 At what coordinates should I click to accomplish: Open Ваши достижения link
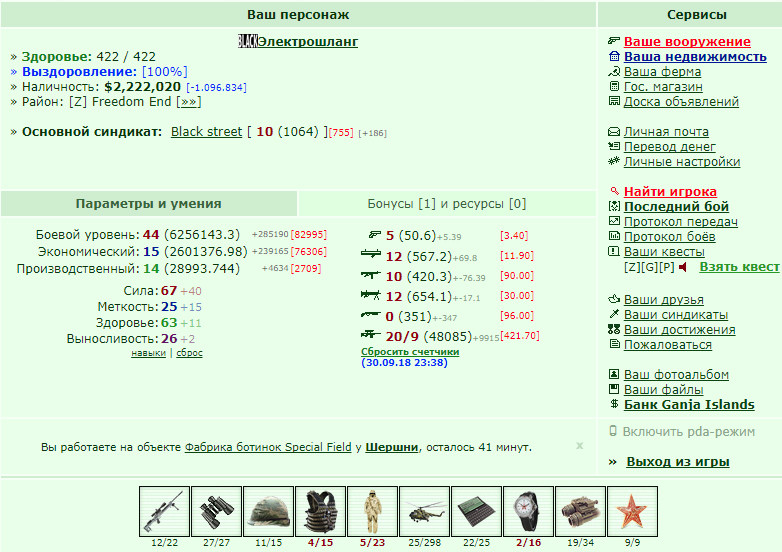click(680, 330)
